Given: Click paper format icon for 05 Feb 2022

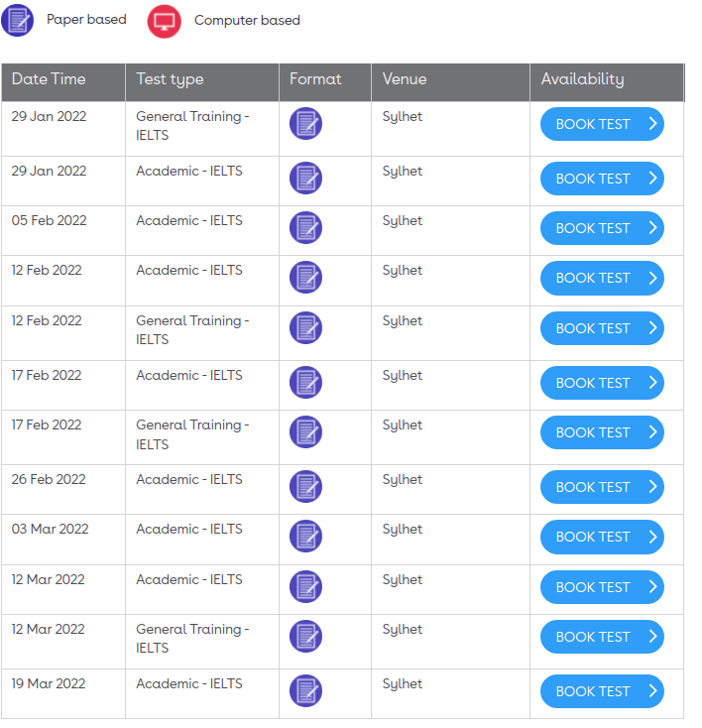Looking at the screenshot, I should 305,227.
